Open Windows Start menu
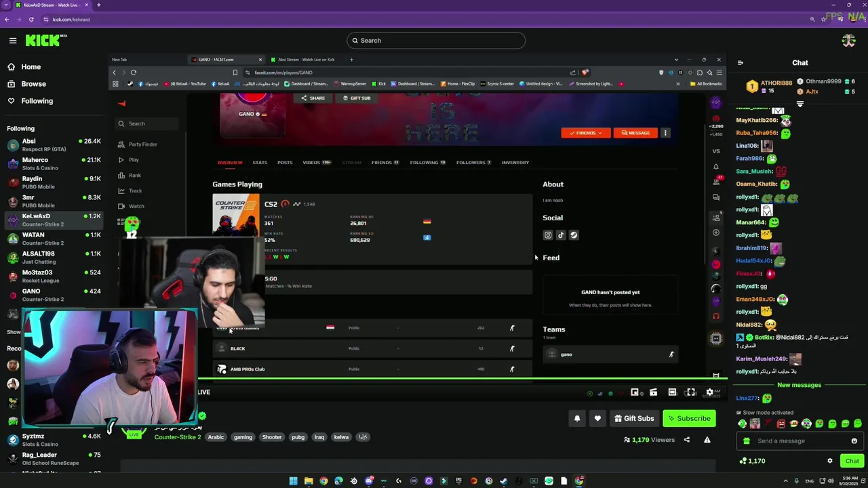Image resolution: width=868 pixels, height=488 pixels. (293, 481)
